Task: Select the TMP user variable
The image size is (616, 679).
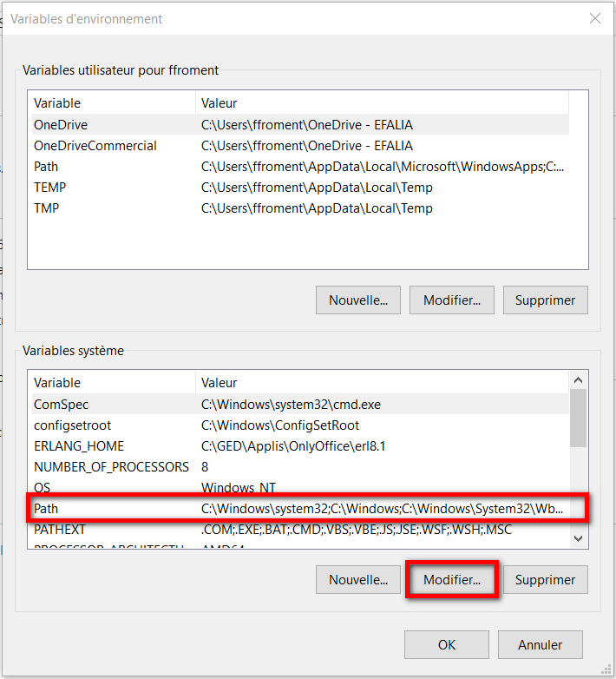Action: click(48, 208)
